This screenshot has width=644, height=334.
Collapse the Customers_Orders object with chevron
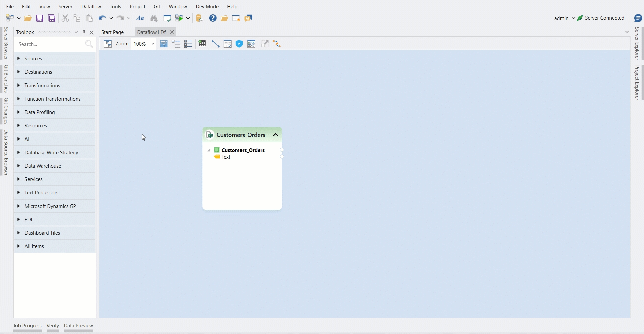[276, 135]
